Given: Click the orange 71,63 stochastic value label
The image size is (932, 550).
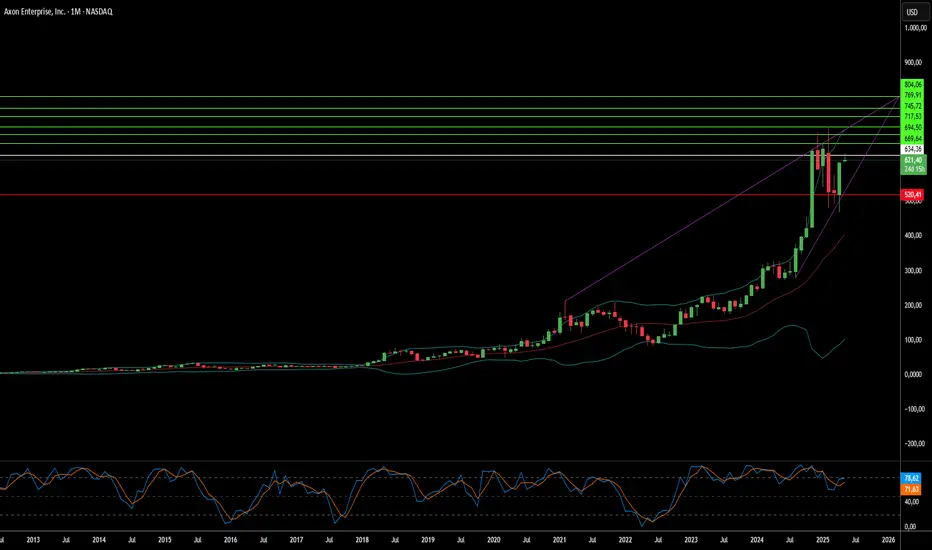Looking at the screenshot, I should (x=911, y=489).
